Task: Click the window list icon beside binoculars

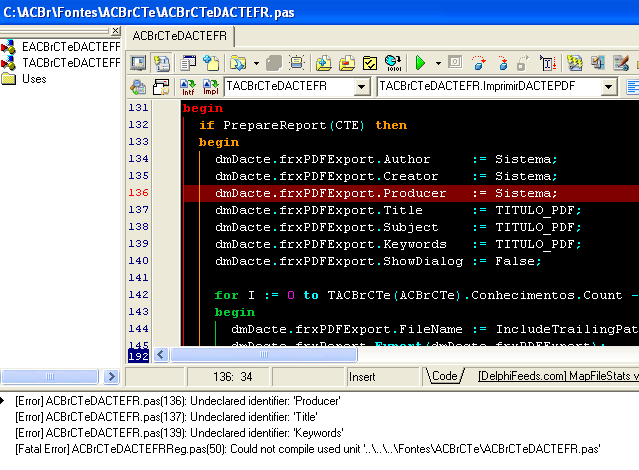Action: pyautogui.click(x=161, y=87)
